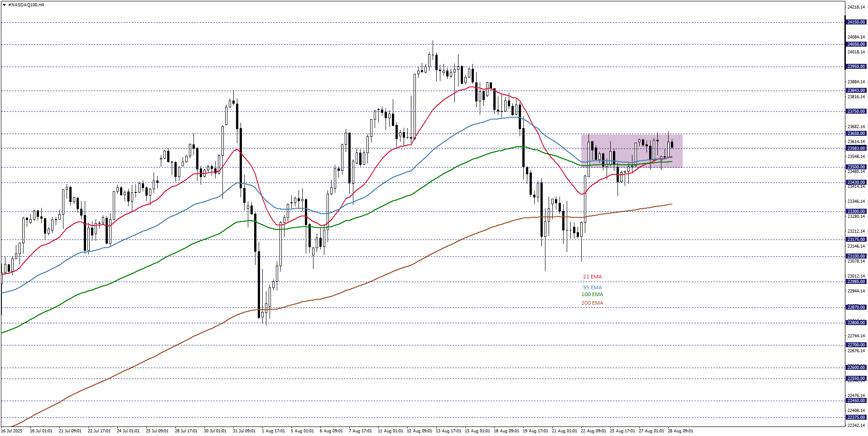Click the 23346.14 price scale value
Screen dimensions: 868x436
pos(856,201)
